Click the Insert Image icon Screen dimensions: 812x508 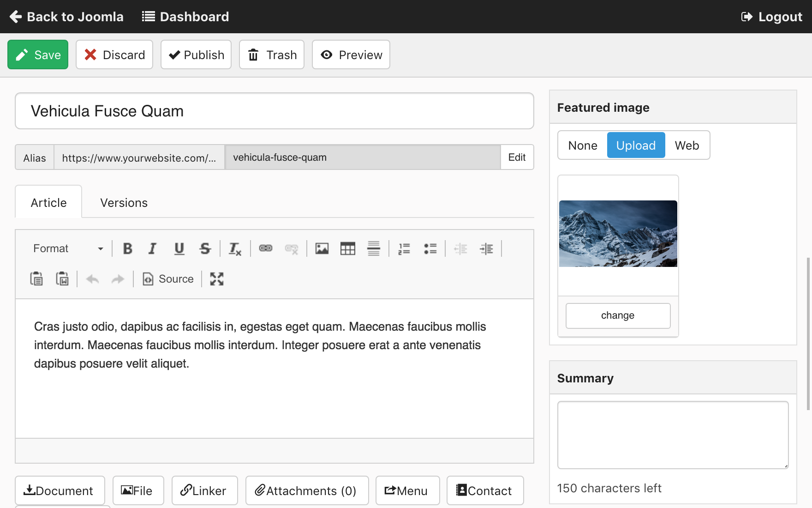click(322, 249)
